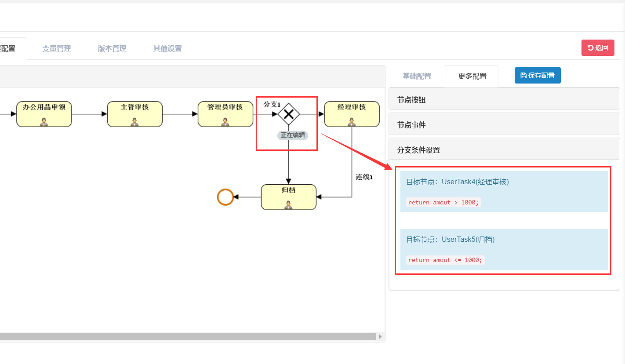Switch to the 变量管理 tab
This screenshot has height=364, width=625.
point(56,48)
